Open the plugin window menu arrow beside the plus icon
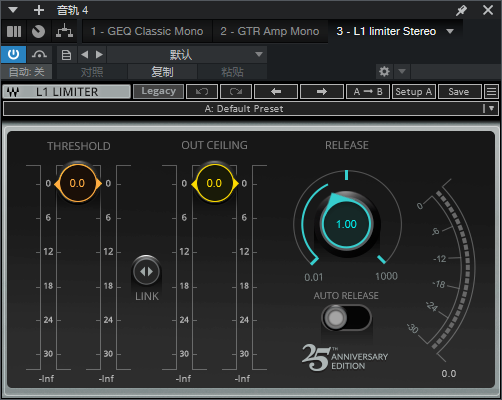This screenshot has width=502, height=400. (13, 10)
